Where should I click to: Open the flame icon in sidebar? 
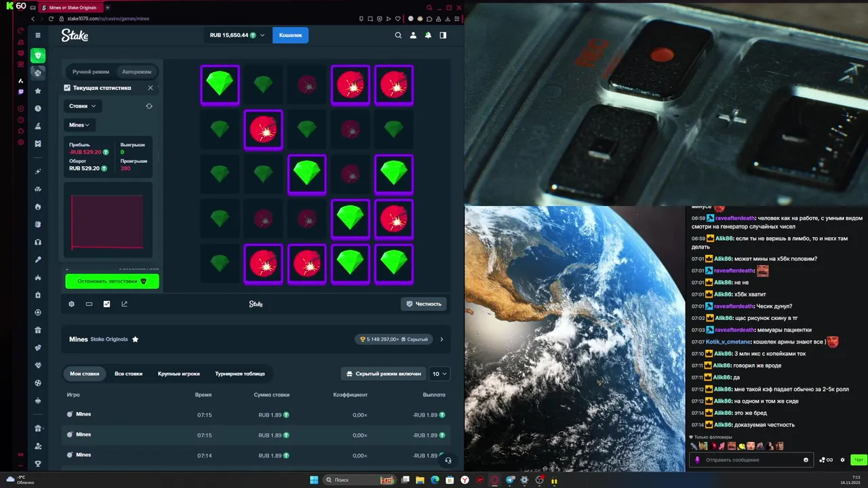[x=38, y=207]
